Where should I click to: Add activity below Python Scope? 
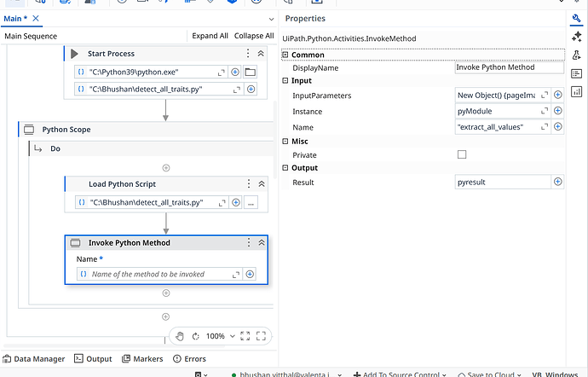point(166,317)
